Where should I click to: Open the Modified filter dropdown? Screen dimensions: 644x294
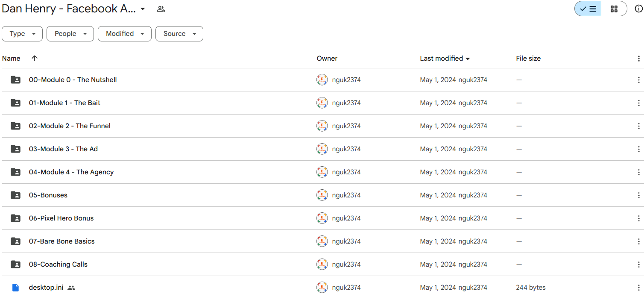coord(125,34)
